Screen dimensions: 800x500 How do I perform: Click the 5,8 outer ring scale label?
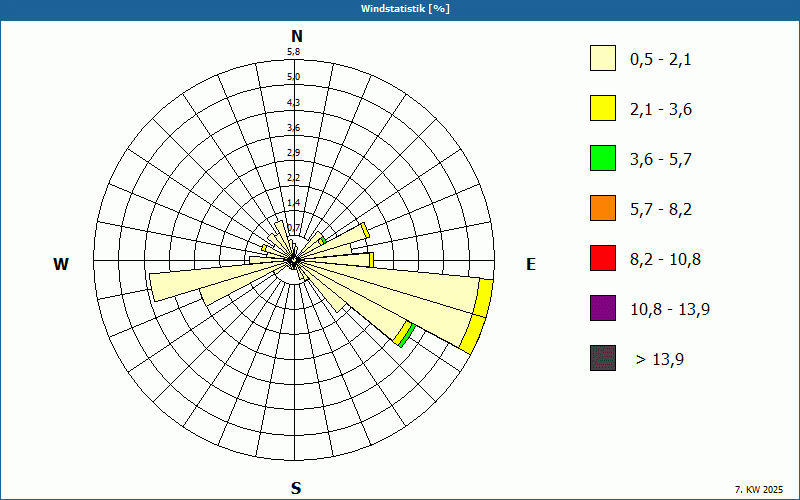293,52
